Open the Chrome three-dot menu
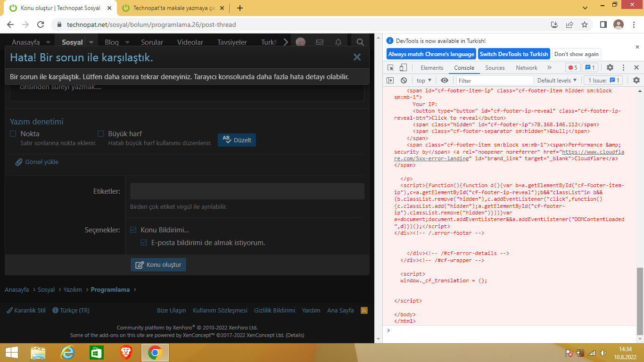Screen dimensions: 644x362 click(634, 25)
